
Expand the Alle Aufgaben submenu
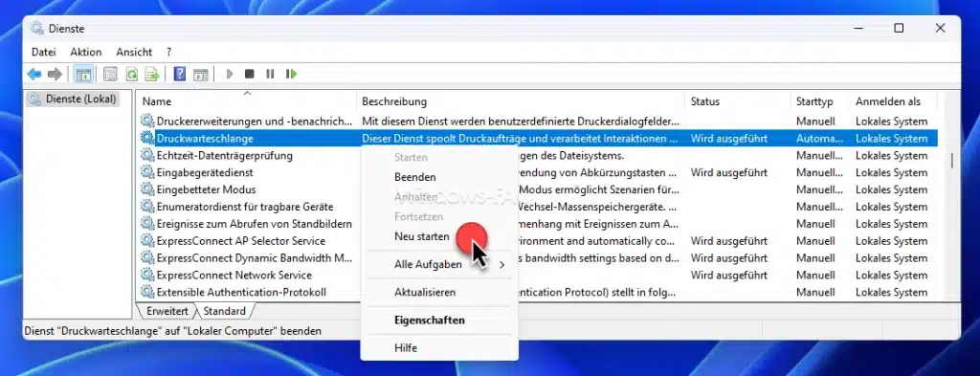pos(439,265)
